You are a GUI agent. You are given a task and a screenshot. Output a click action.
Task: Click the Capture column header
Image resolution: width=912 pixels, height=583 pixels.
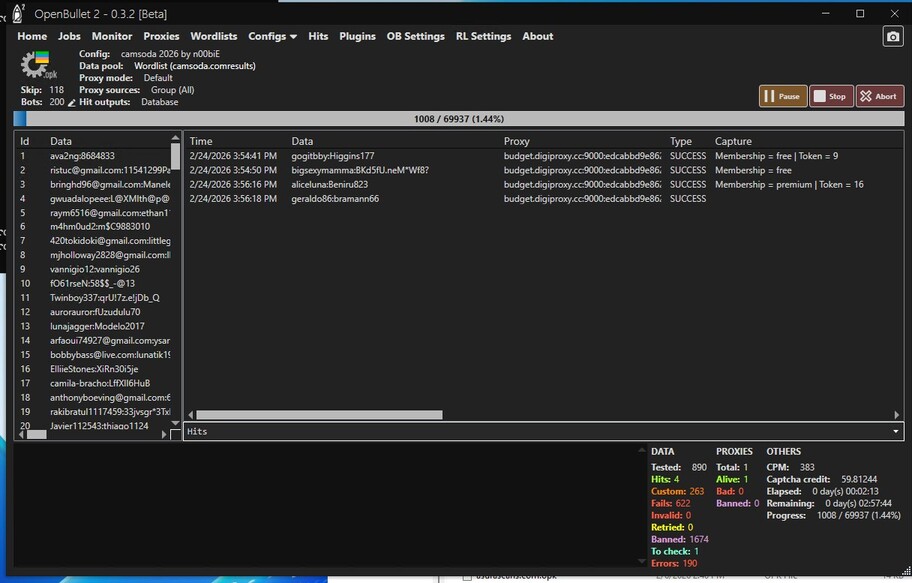[x=733, y=141]
